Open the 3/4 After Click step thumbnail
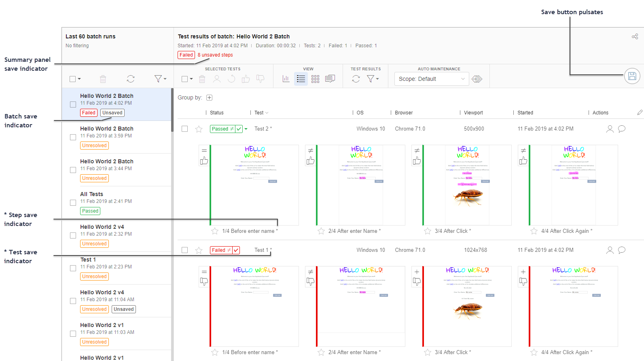The height and width of the screenshot is (361, 644). pos(467,185)
